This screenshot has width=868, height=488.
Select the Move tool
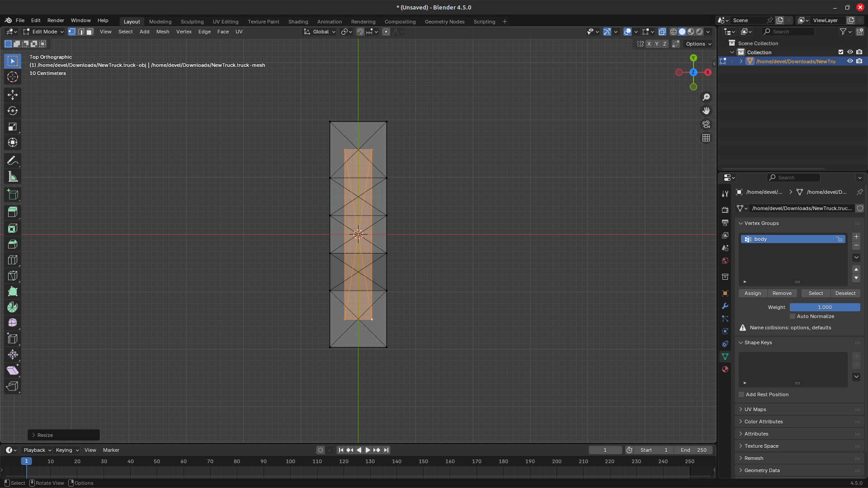(13, 94)
